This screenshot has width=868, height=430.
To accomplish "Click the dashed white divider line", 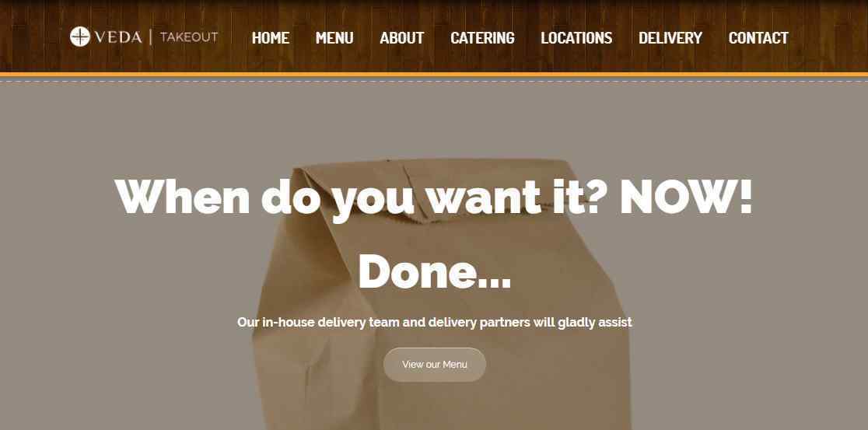I will (434, 82).
